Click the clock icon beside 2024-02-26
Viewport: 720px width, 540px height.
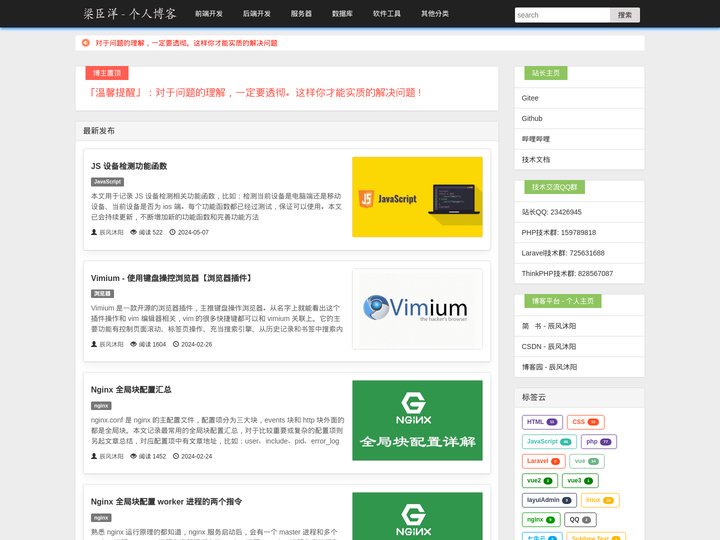(176, 344)
